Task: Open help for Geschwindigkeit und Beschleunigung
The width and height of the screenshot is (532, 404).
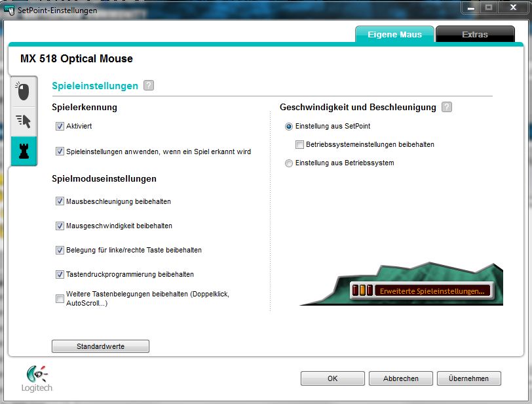Action: tap(447, 107)
